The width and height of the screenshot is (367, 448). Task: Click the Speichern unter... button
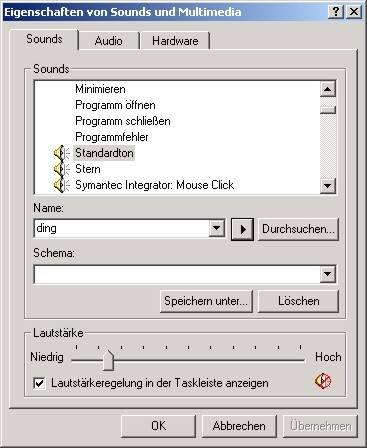(206, 301)
